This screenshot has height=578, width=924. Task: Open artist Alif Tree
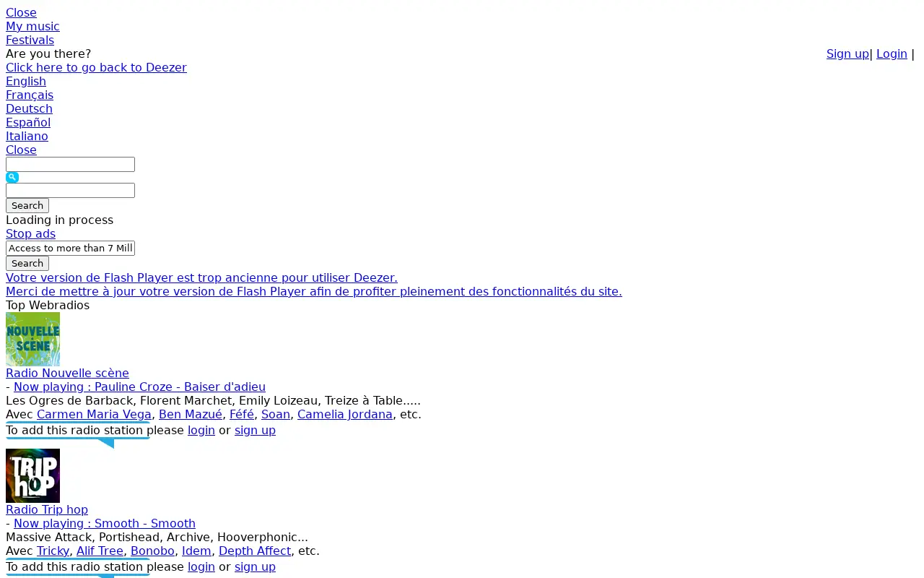[x=100, y=551]
